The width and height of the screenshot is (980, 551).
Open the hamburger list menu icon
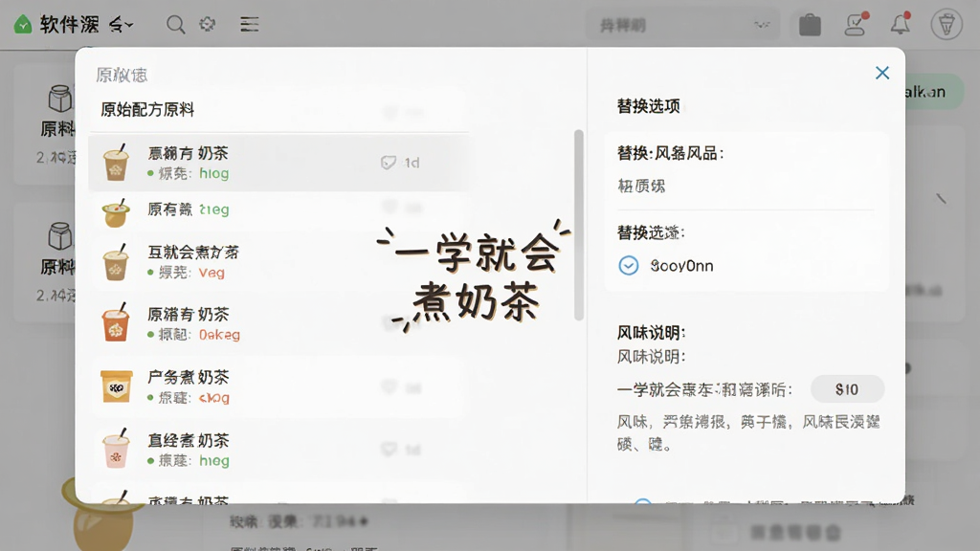coord(250,24)
